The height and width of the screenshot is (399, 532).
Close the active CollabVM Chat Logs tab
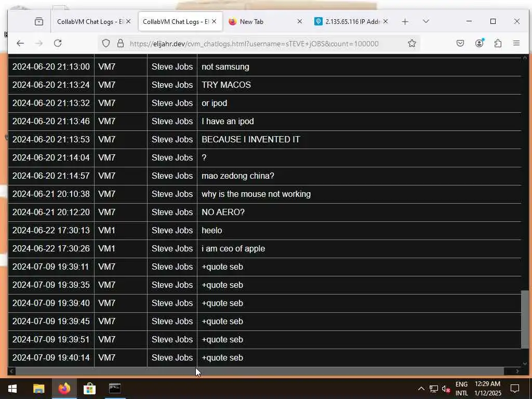point(214,22)
